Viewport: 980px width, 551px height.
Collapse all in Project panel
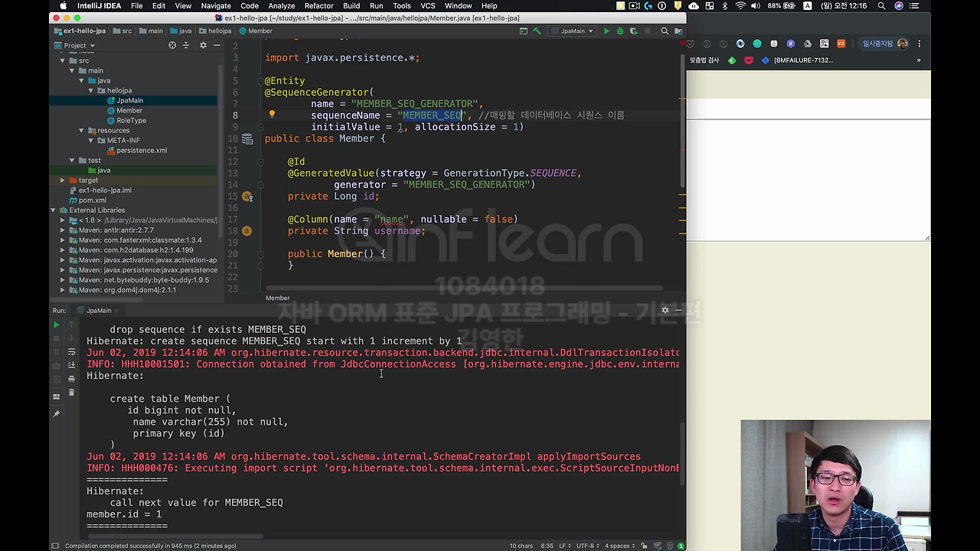[x=188, y=45]
